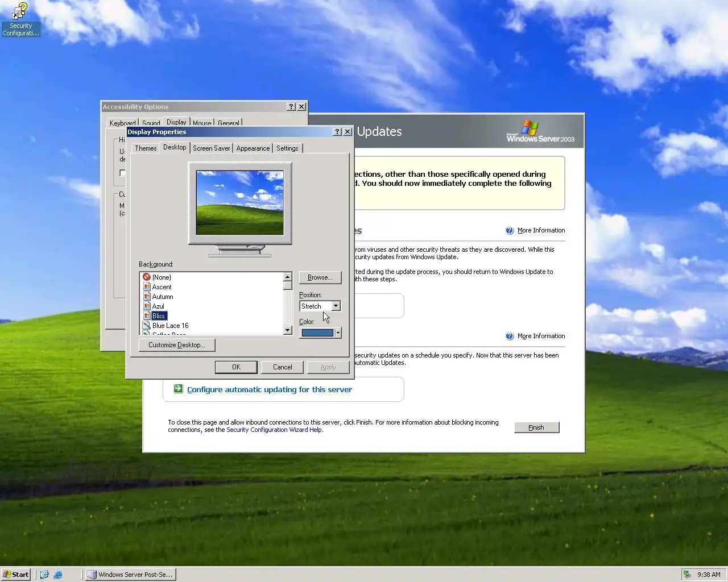Click the green arrow beside Configure automatic updating
Screen dimensions: 728x582
coord(178,389)
